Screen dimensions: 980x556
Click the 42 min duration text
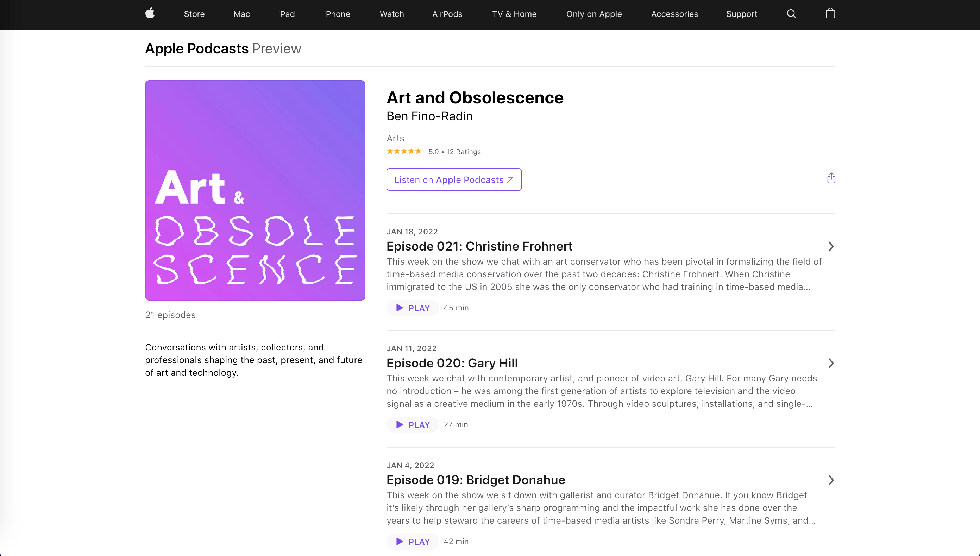pos(456,542)
